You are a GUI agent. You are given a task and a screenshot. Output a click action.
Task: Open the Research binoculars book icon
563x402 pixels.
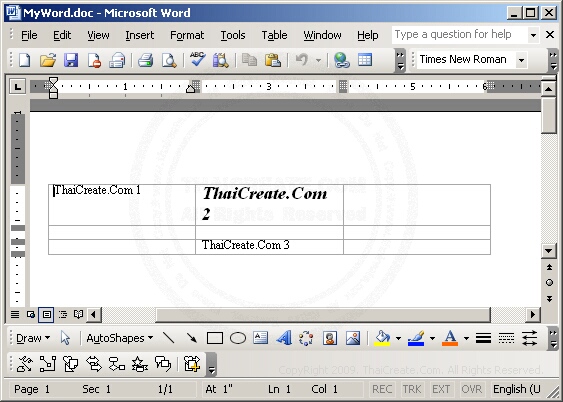click(x=220, y=60)
